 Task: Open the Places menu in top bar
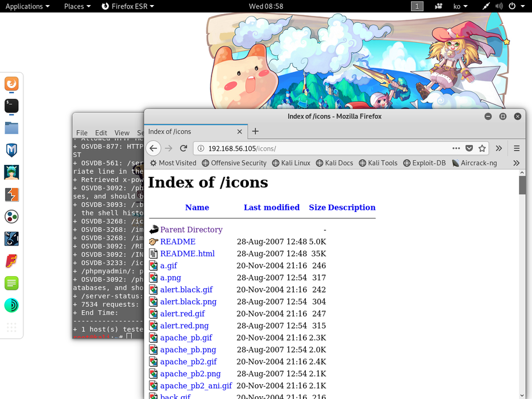77,6
